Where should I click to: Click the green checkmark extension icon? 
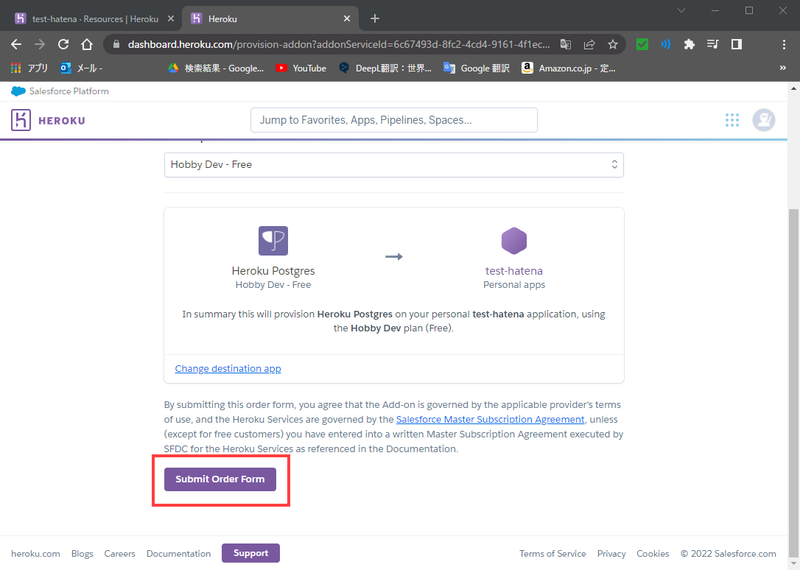[x=642, y=44]
